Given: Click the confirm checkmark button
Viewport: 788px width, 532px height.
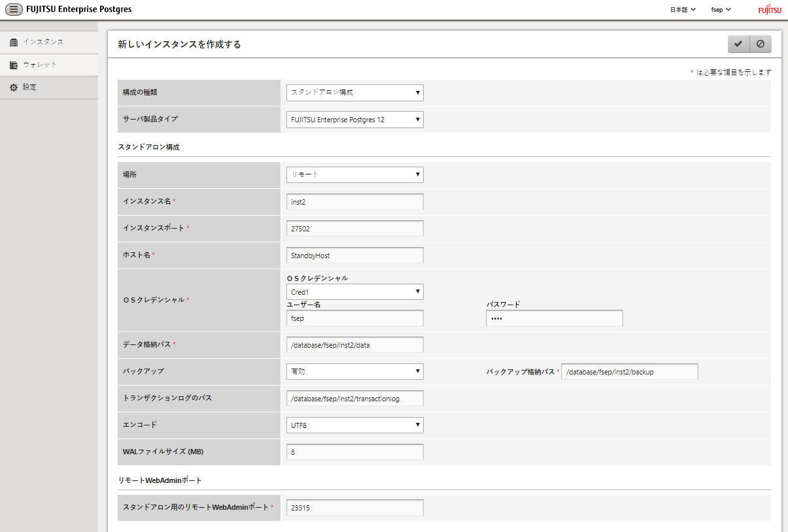Looking at the screenshot, I should (738, 44).
